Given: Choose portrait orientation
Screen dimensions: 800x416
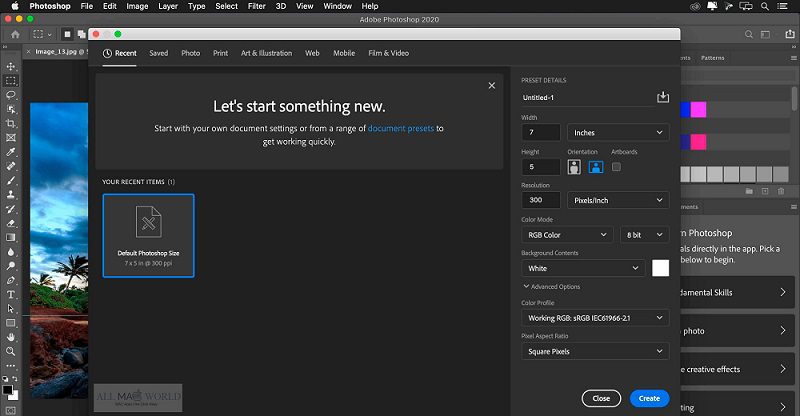Looking at the screenshot, I should tap(574, 167).
